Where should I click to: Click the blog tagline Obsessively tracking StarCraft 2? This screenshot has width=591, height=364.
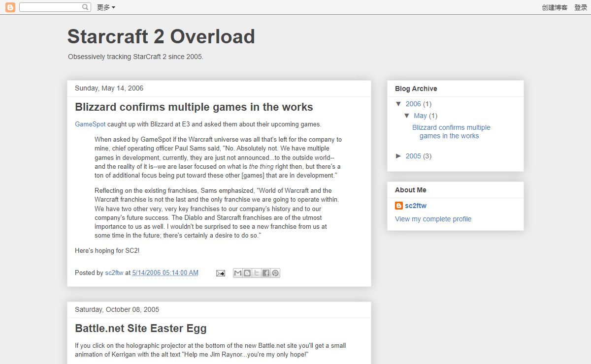click(135, 57)
